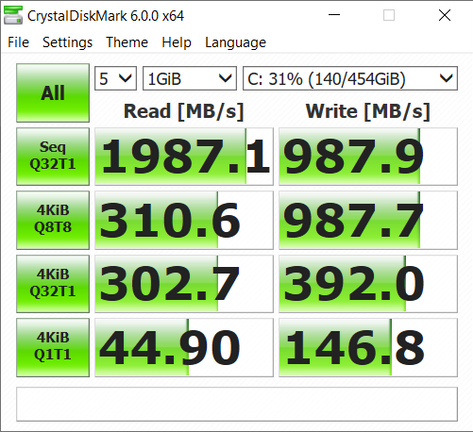The image size is (473, 432).
Task: Click the empty comment field at bottom
Action: pos(237,404)
